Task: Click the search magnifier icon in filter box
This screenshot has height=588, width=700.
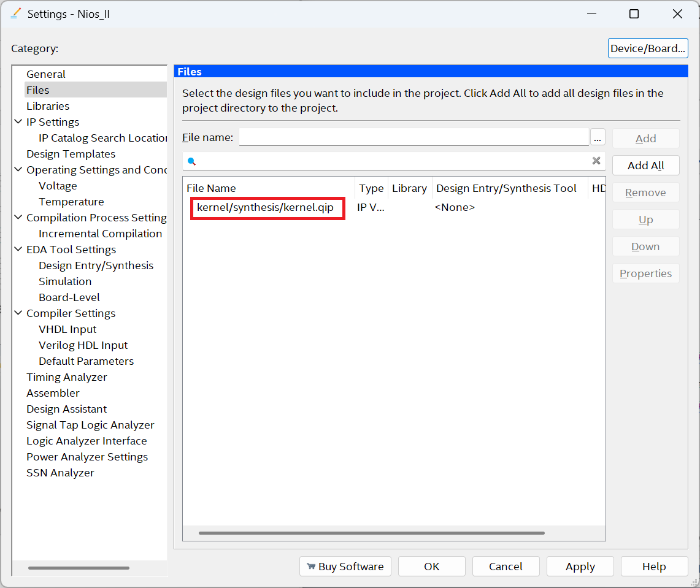Action: 191,161
